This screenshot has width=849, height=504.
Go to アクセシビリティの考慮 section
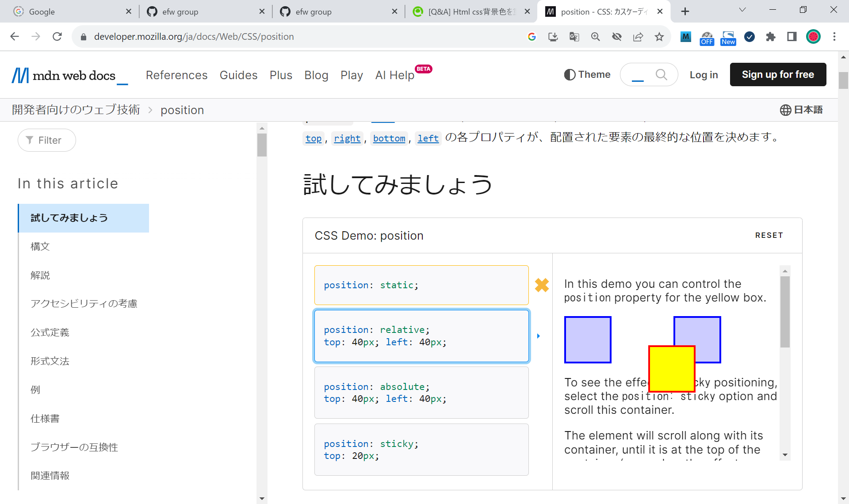(84, 303)
